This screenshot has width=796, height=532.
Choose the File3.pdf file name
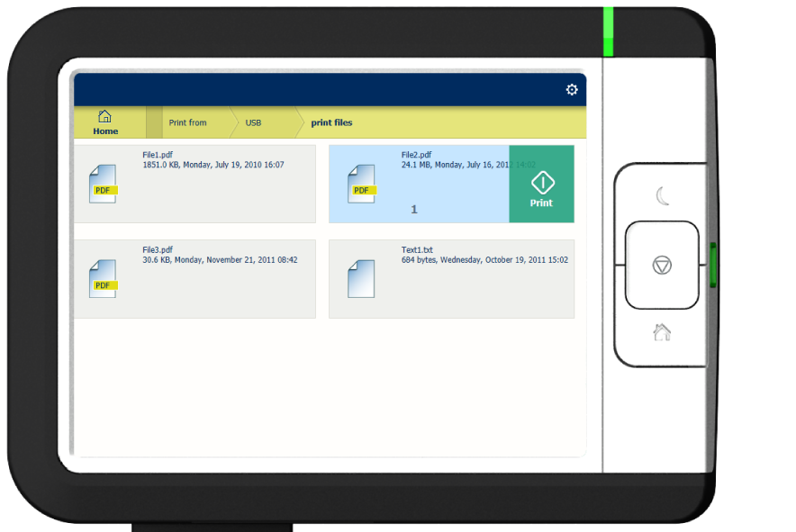[x=158, y=249]
